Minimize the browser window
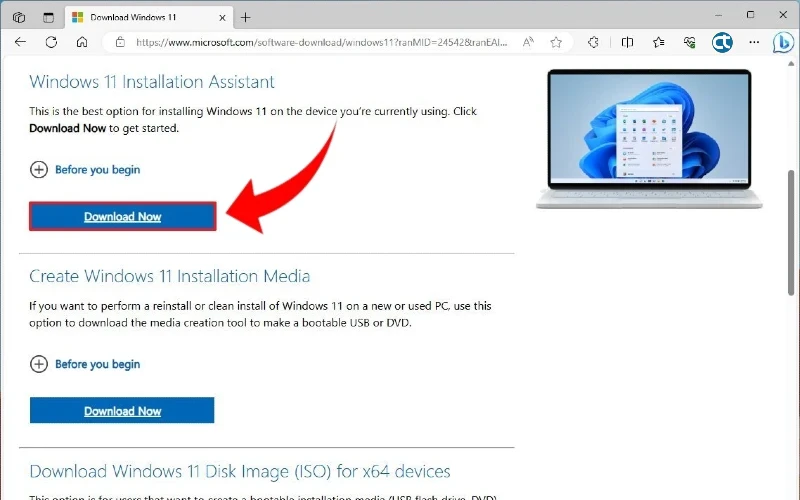 (x=718, y=15)
